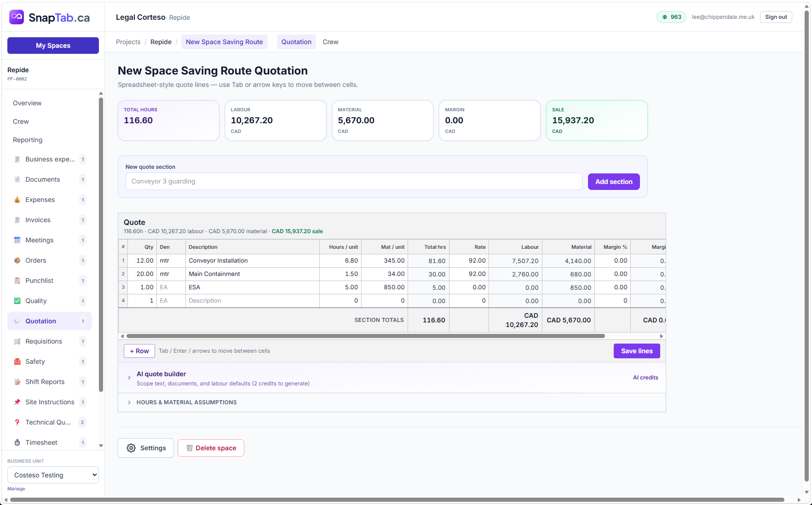Click the Documents sidebar icon
This screenshot has height=505, width=812.
[x=17, y=179]
